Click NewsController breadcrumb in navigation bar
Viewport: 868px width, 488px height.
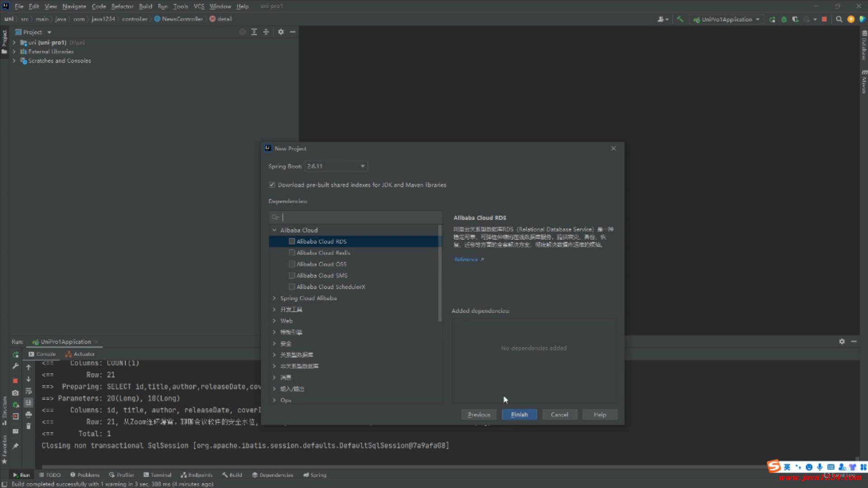click(x=179, y=19)
